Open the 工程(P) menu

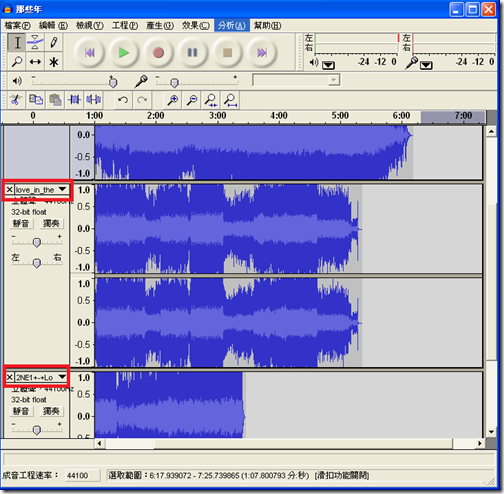coord(125,25)
